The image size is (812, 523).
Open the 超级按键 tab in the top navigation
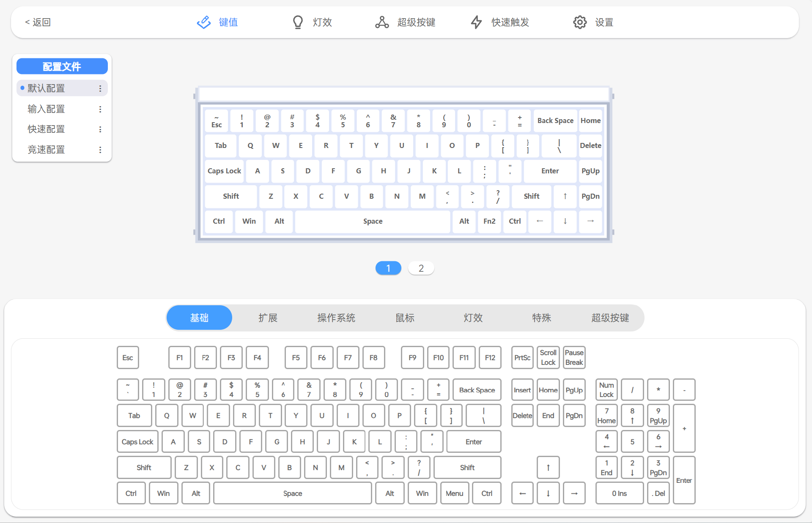click(405, 22)
